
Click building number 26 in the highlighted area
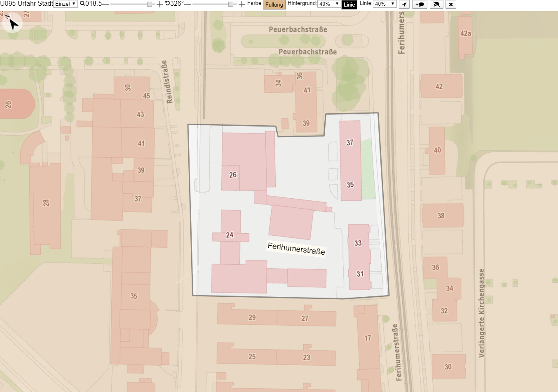point(233,175)
